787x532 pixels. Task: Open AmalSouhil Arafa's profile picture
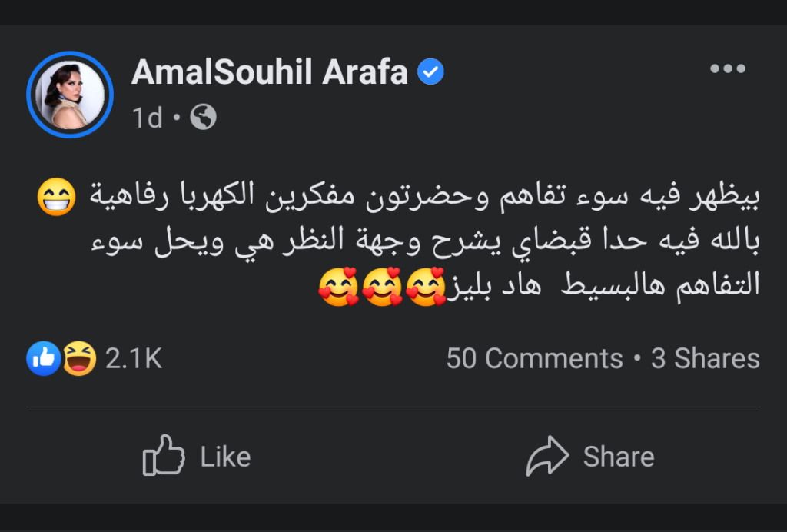tap(70, 95)
